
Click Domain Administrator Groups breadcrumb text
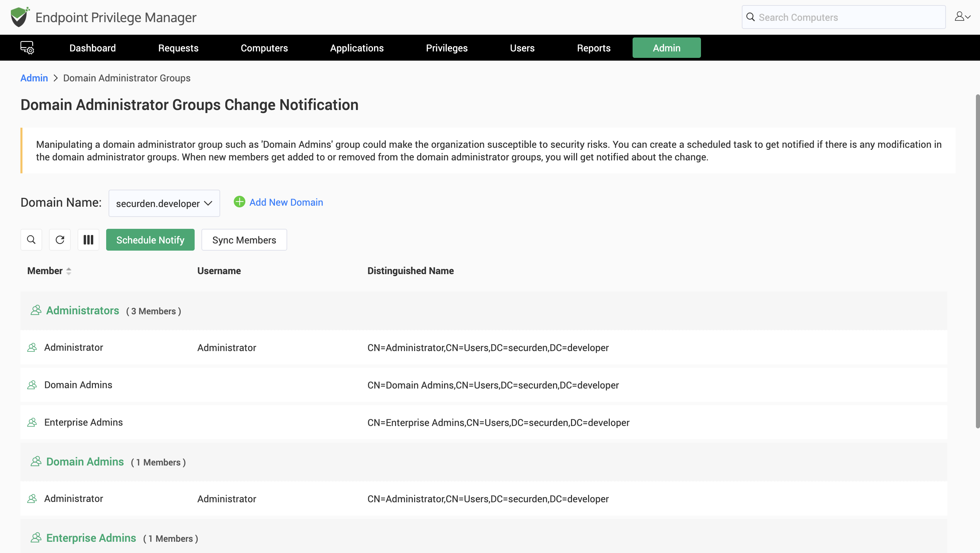pos(127,78)
